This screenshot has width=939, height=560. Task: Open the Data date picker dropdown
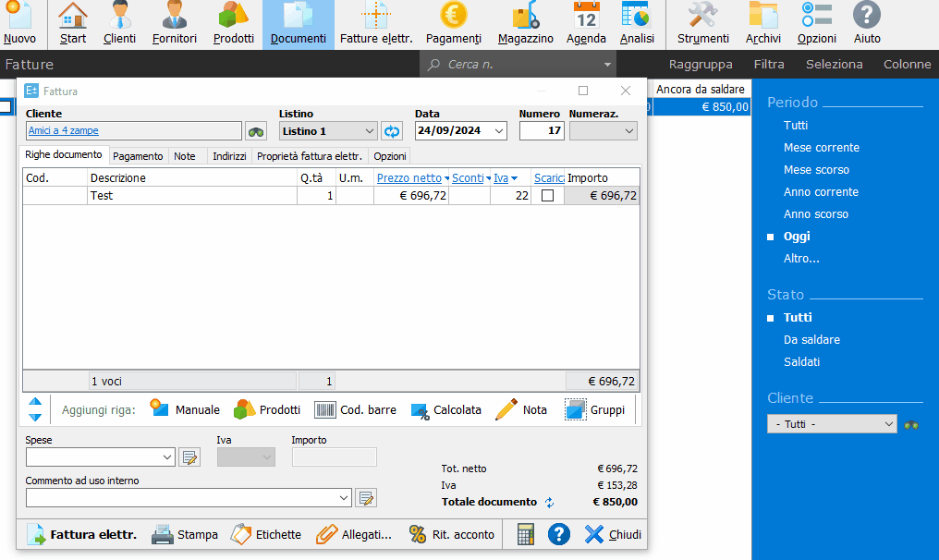pos(499,131)
